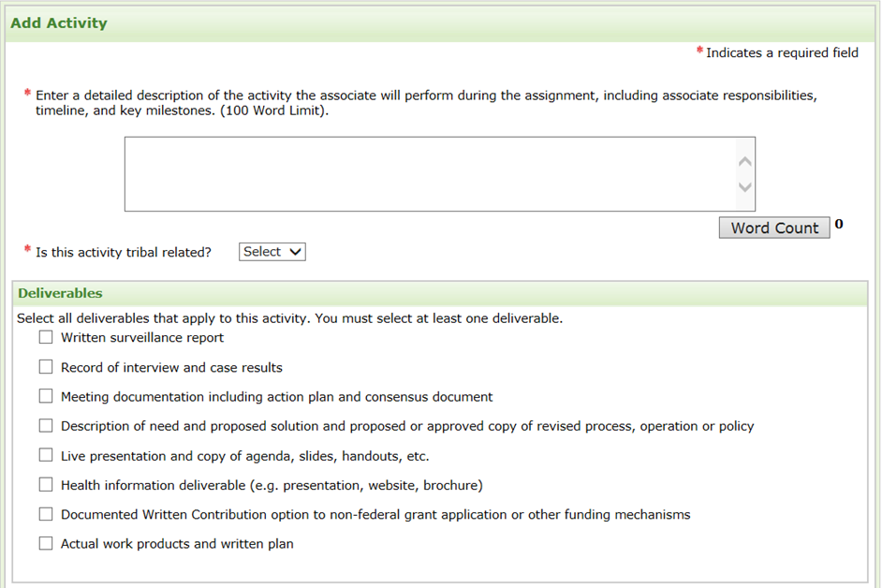Click the Actual work products label text

coord(177,543)
